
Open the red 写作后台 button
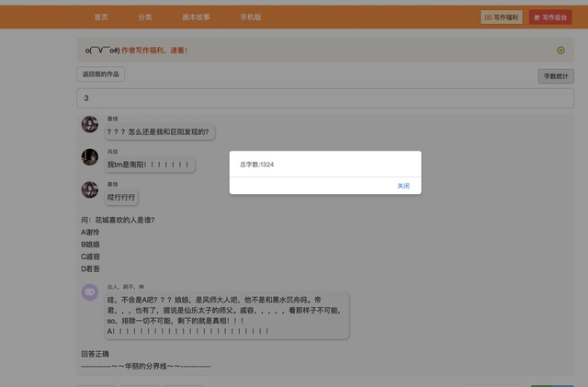click(x=549, y=17)
